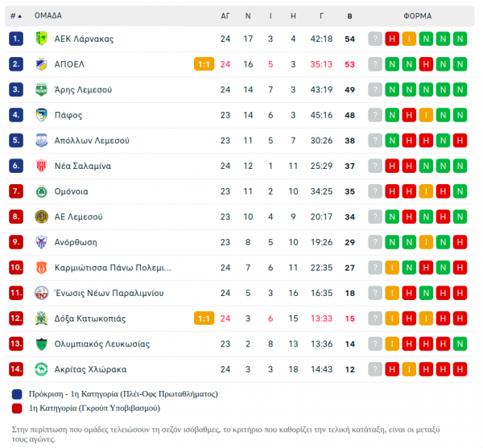Click the Ανόρθωση club crest
Image resolution: width=483 pixels, height=448 pixels.
(x=41, y=242)
